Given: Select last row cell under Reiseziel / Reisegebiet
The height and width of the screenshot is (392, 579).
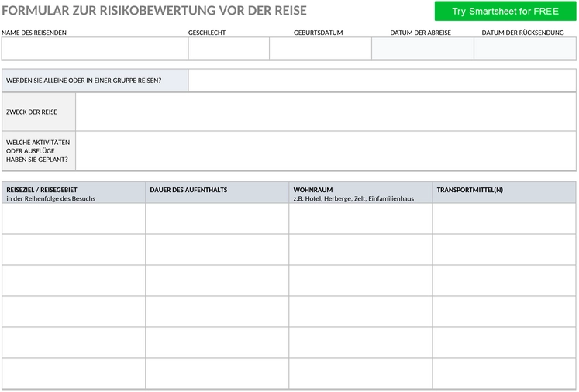Looking at the screenshot, I should click(x=74, y=373).
